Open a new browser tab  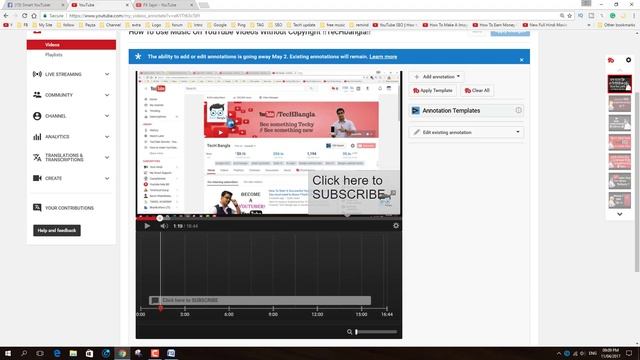point(204,5)
